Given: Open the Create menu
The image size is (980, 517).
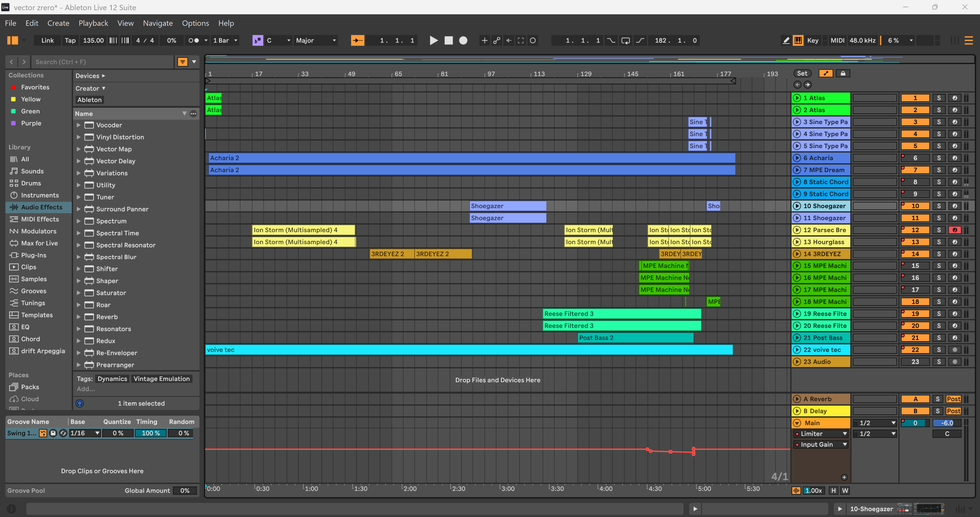Looking at the screenshot, I should [58, 23].
